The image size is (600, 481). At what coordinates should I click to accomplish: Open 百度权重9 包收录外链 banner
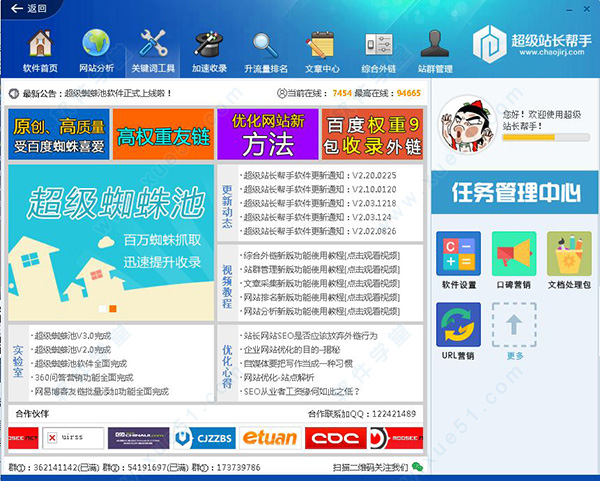pos(372,134)
